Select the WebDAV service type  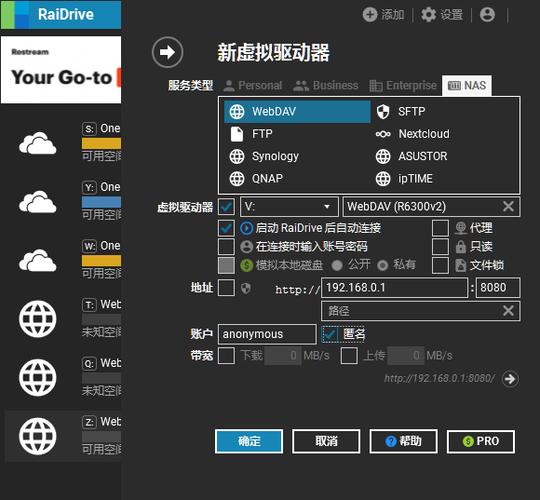point(297,112)
